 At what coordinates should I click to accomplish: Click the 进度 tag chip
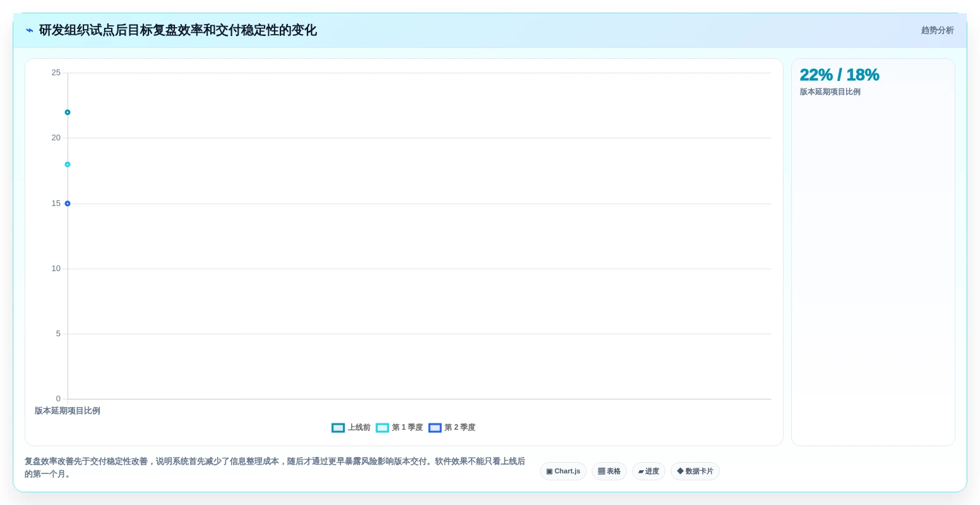point(648,472)
